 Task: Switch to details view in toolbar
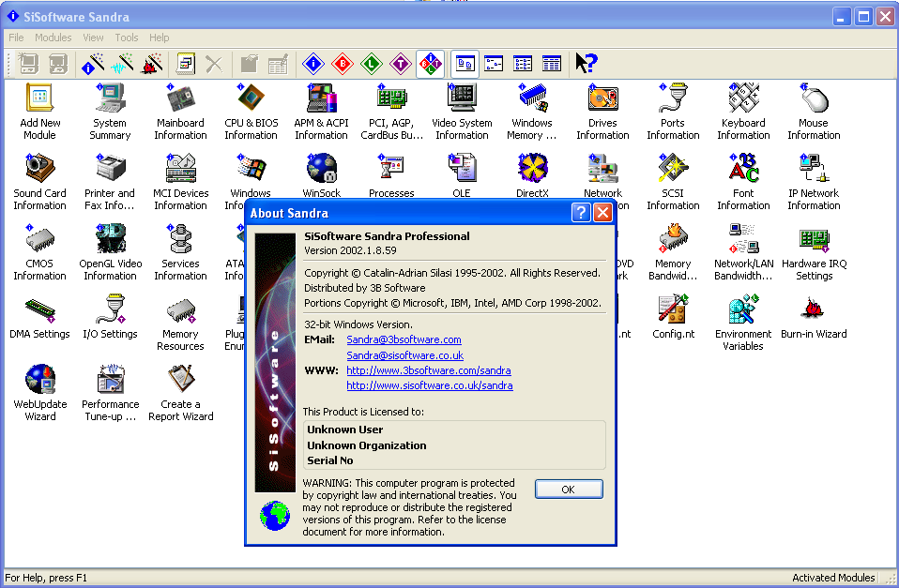point(552,64)
